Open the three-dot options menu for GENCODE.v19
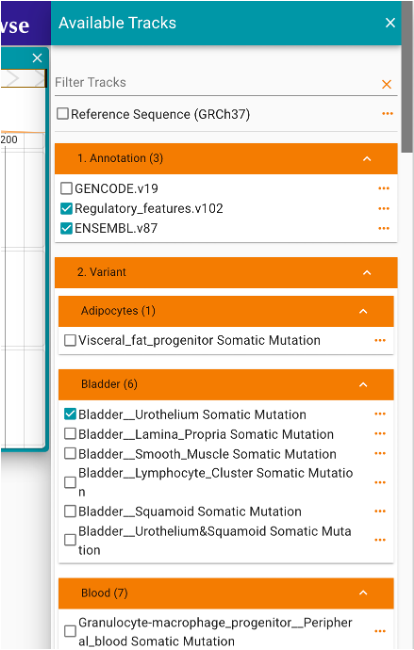Viewport: 414px width, 650px height. (384, 189)
